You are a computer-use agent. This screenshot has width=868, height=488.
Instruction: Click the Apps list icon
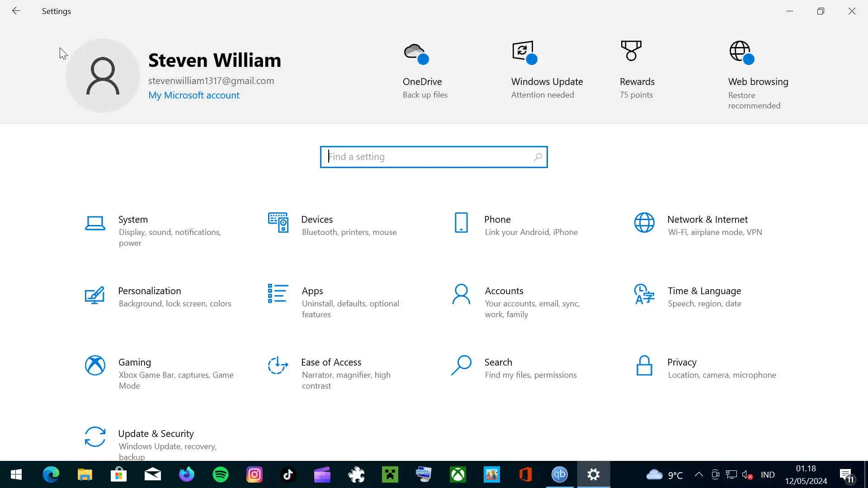click(278, 294)
